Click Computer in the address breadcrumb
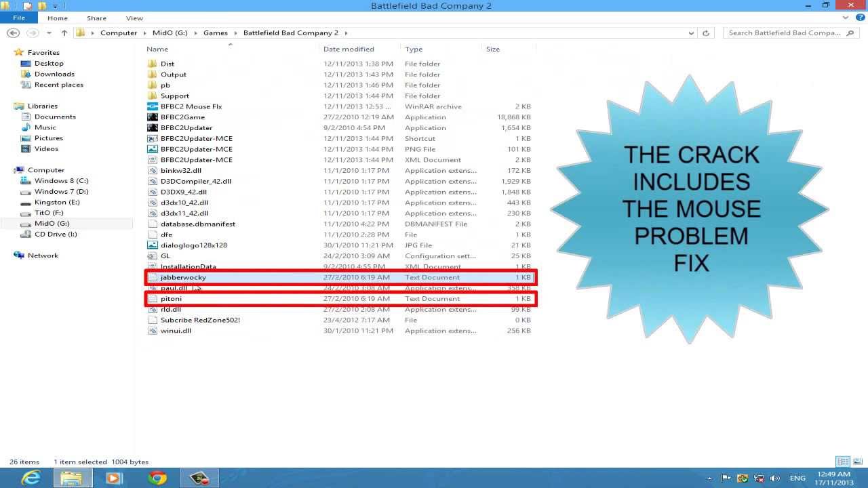This screenshot has width=868, height=488. click(119, 33)
